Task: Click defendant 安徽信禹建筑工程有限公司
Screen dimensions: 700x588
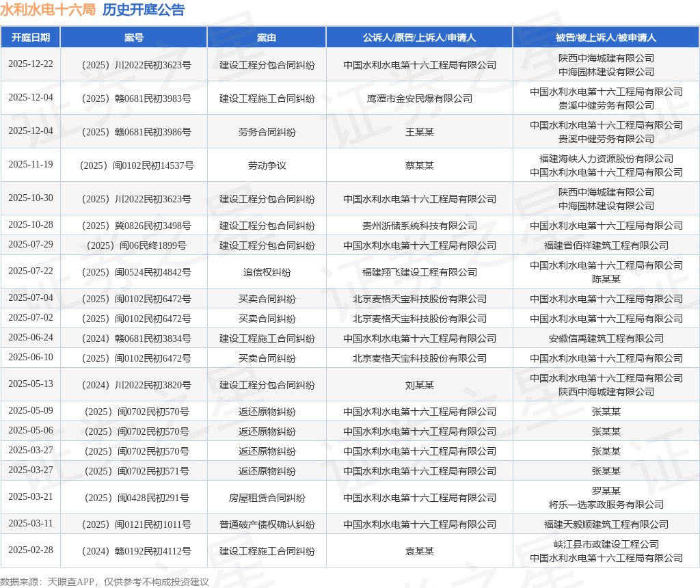Action: (606, 338)
